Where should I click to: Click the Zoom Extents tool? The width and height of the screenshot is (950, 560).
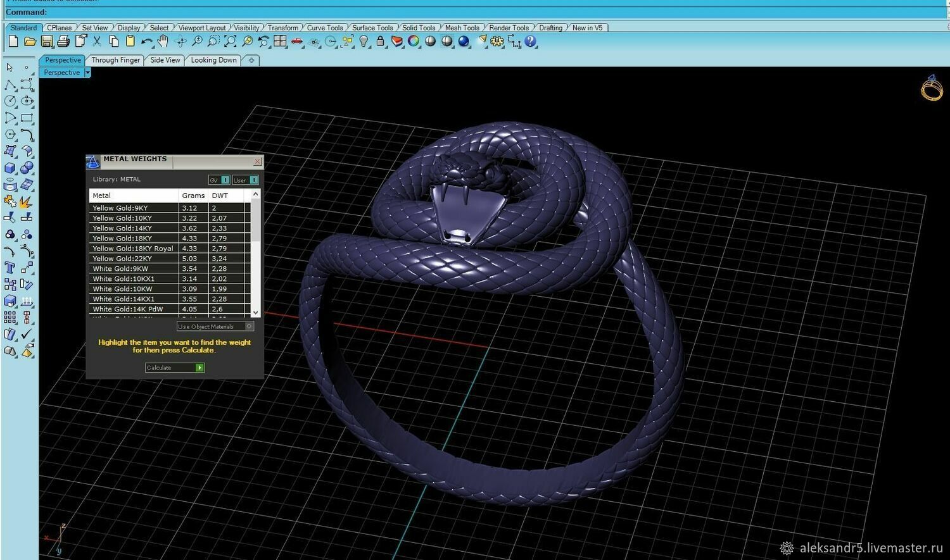(x=231, y=42)
